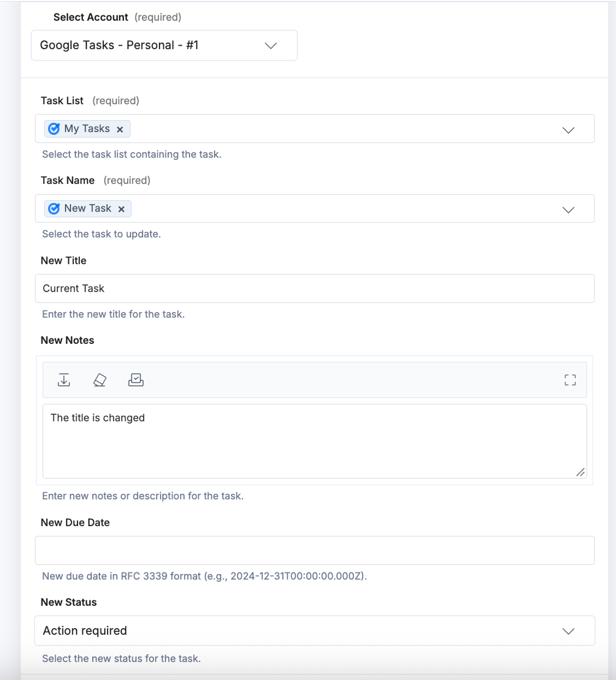Click into the New Notes text area
Viewport: 616px width, 680px height.
click(315, 441)
